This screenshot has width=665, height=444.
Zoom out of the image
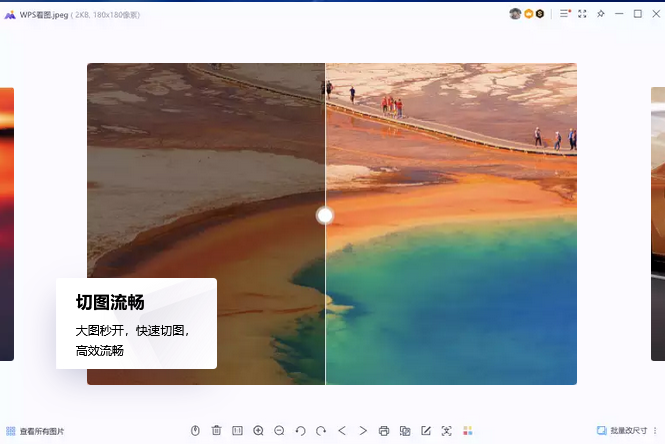(x=279, y=431)
